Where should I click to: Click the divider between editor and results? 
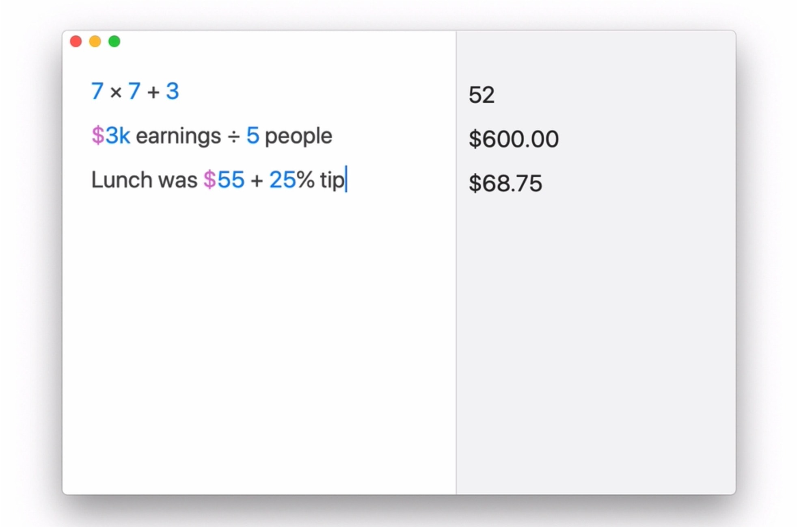pos(456,284)
